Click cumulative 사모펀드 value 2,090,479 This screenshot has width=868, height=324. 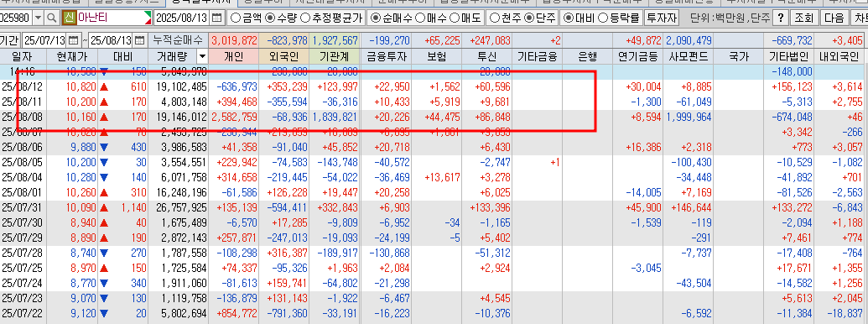689,41
